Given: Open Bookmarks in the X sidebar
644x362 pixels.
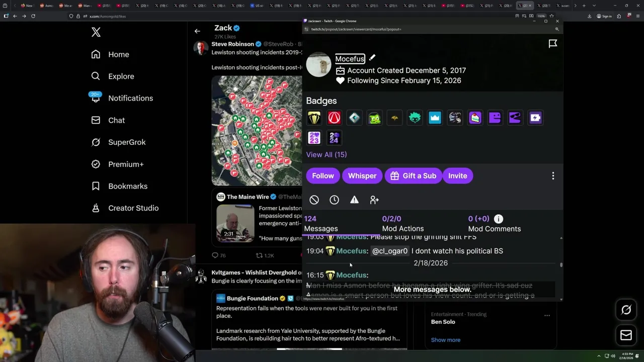Looking at the screenshot, I should point(119,186).
